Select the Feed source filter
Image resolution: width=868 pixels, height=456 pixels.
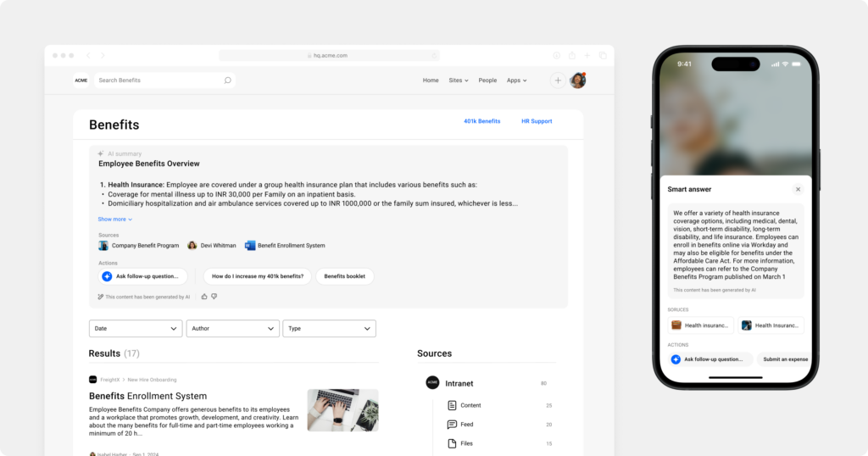coord(466,425)
